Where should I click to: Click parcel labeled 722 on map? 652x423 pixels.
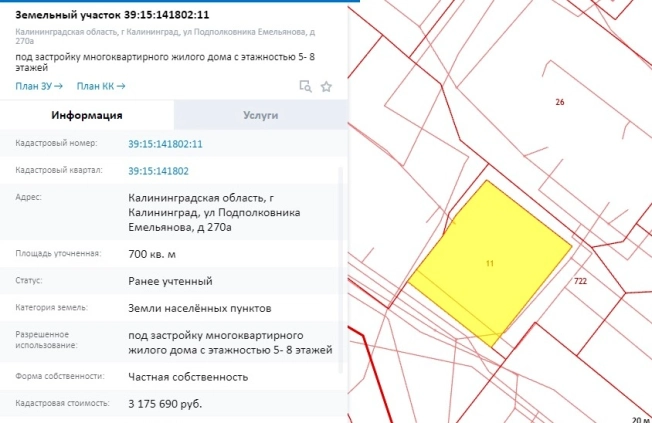click(580, 281)
